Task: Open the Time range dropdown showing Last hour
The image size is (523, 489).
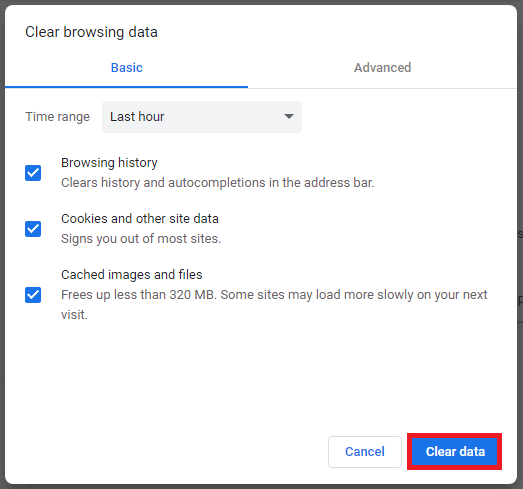Action: coord(202,117)
